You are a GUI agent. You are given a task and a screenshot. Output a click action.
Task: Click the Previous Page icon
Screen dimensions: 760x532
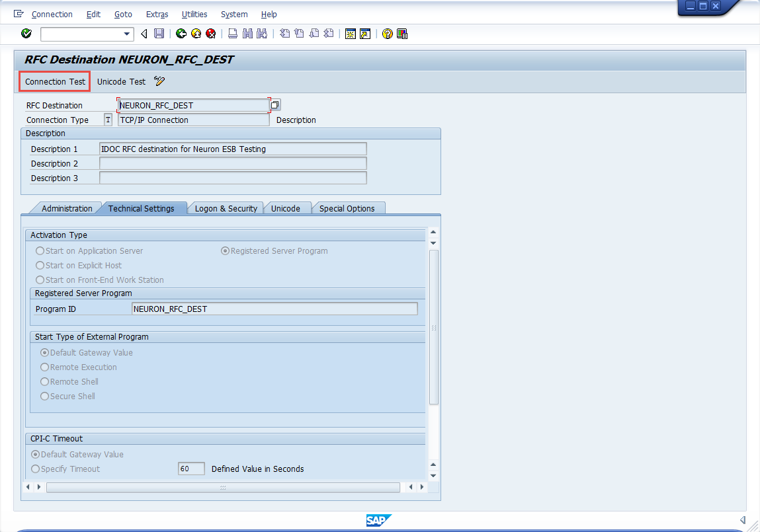tap(300, 34)
